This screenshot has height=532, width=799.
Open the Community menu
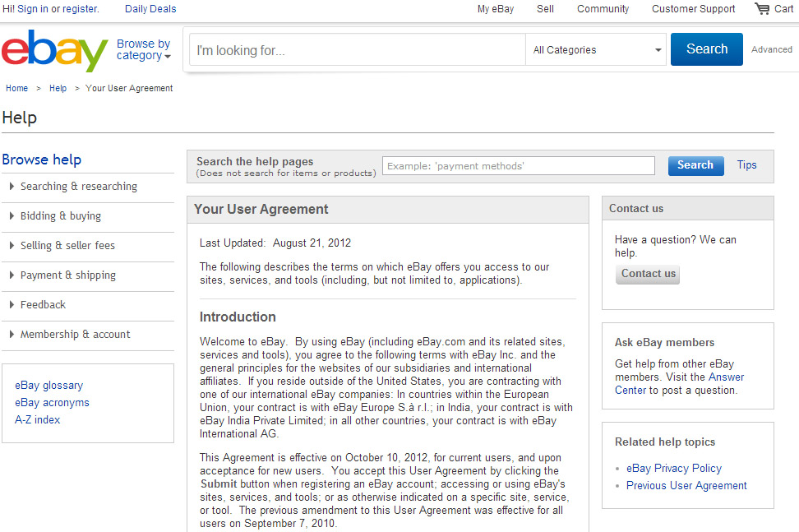click(x=603, y=9)
